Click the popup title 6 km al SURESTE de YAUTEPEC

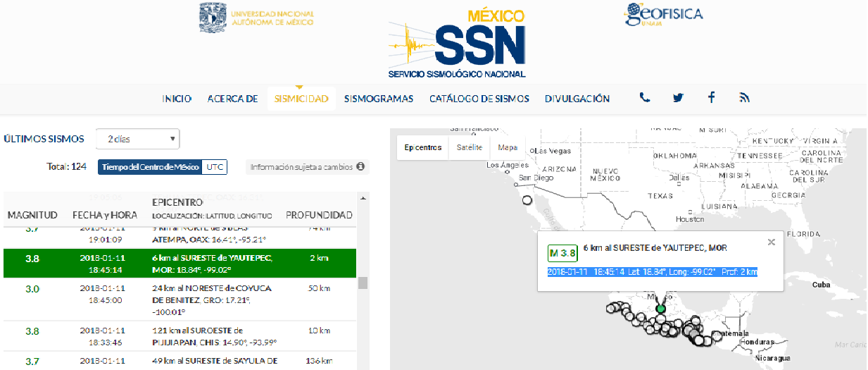655,248
